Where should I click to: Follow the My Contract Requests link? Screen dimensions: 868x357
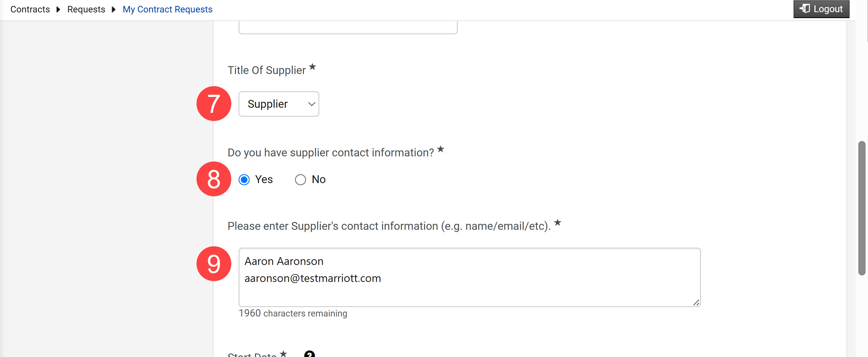click(x=167, y=9)
